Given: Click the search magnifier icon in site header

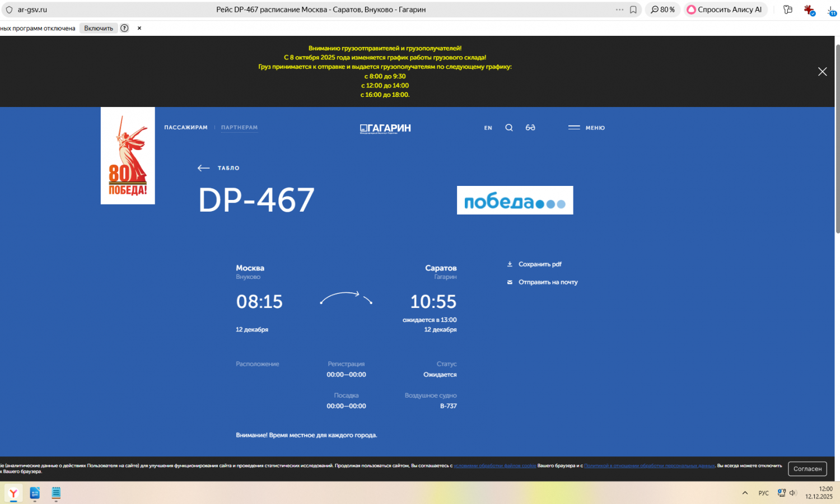Looking at the screenshot, I should coord(508,128).
